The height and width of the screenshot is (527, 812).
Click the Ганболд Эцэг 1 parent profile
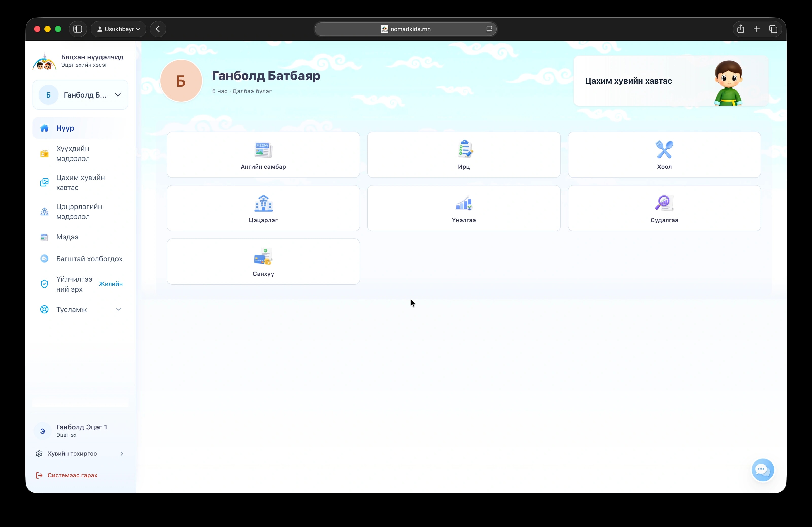pos(80,430)
